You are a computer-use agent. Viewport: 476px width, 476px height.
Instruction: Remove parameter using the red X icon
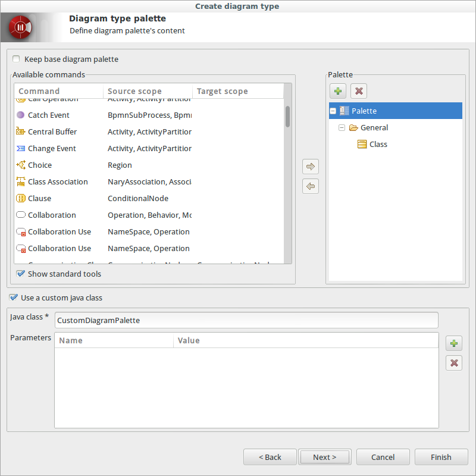pos(454,362)
